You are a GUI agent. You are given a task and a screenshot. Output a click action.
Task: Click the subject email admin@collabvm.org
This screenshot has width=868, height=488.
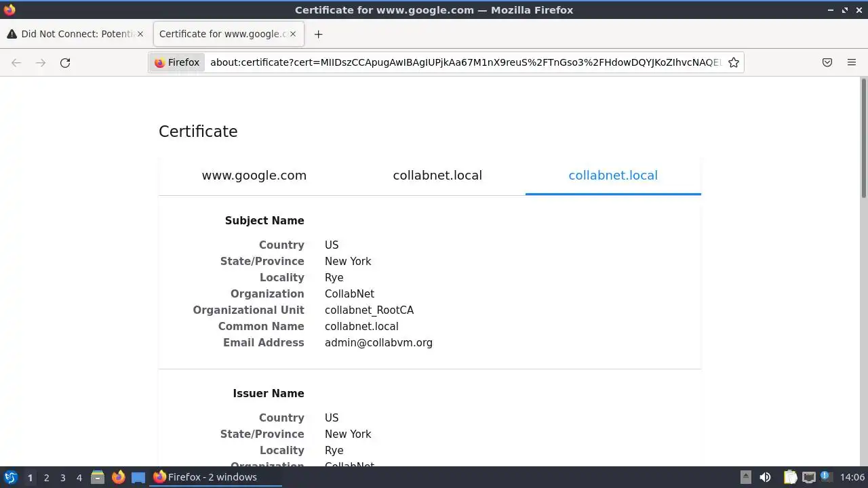tap(378, 342)
